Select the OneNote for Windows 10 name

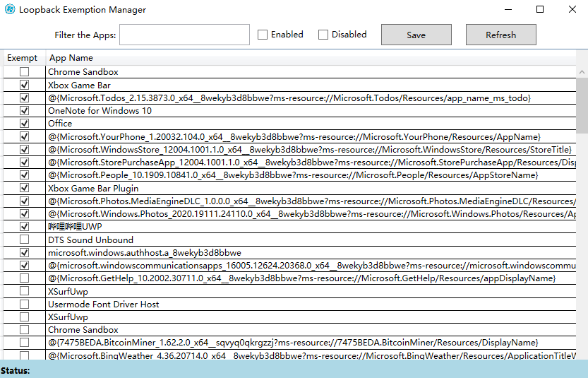[x=100, y=111]
